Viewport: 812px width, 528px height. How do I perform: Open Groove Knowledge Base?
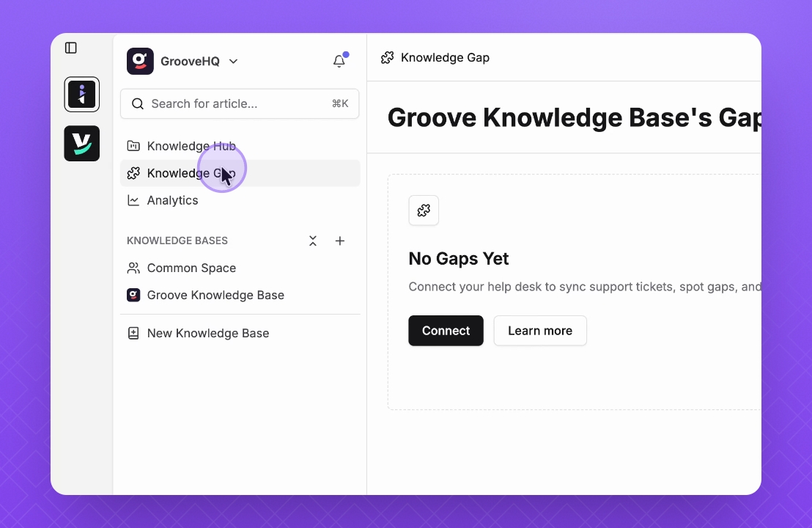(240, 295)
